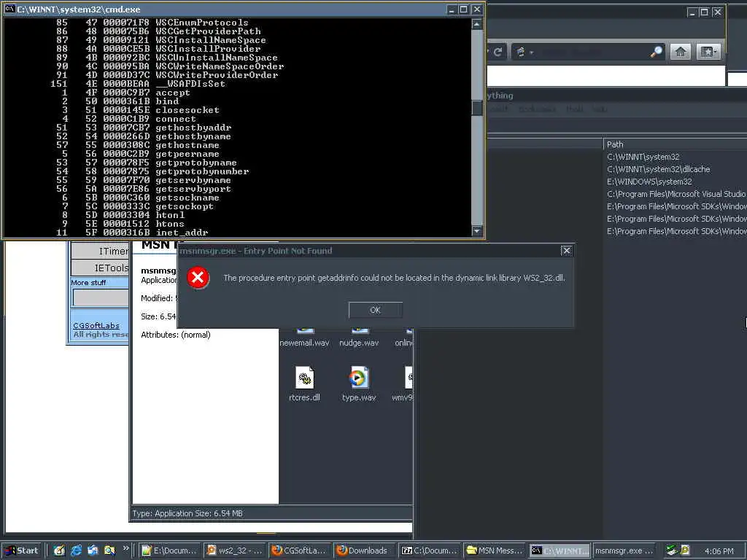Click the green network tray icon
The image size is (747, 560).
coord(671,550)
